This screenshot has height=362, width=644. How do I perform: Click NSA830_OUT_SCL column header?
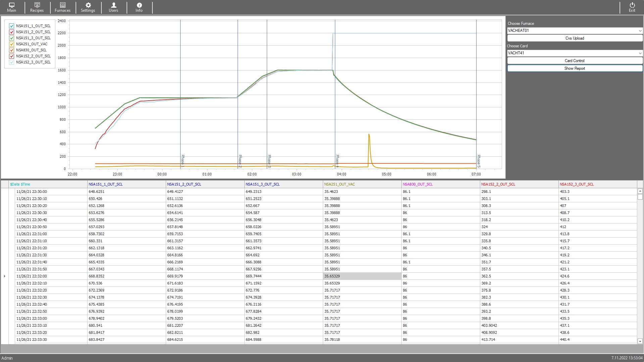pos(441,184)
